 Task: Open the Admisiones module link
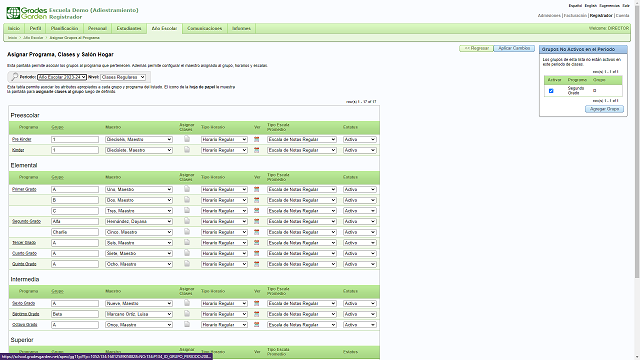coord(549,16)
